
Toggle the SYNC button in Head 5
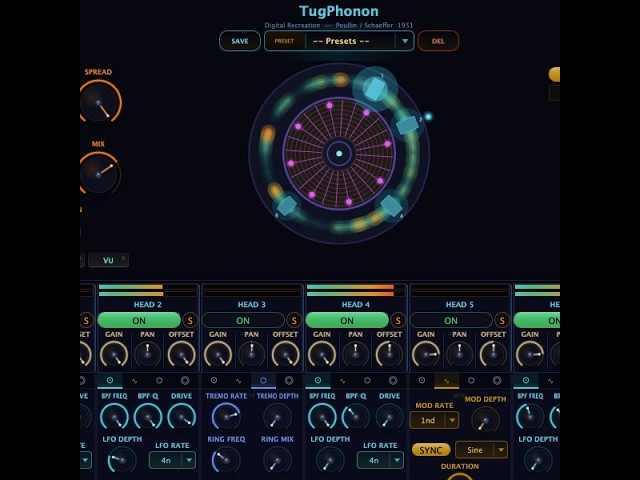coord(431,450)
